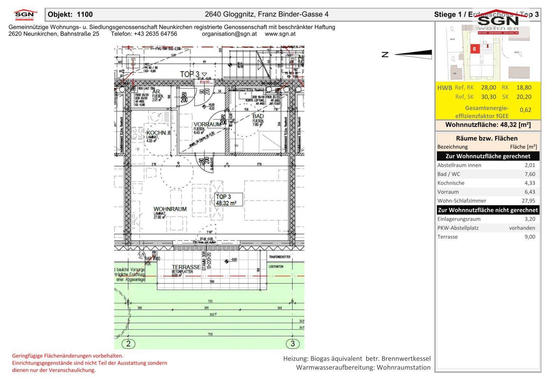Click the 'Bezeichnung' column header
This screenshot has width=554, height=392.
click(x=453, y=147)
